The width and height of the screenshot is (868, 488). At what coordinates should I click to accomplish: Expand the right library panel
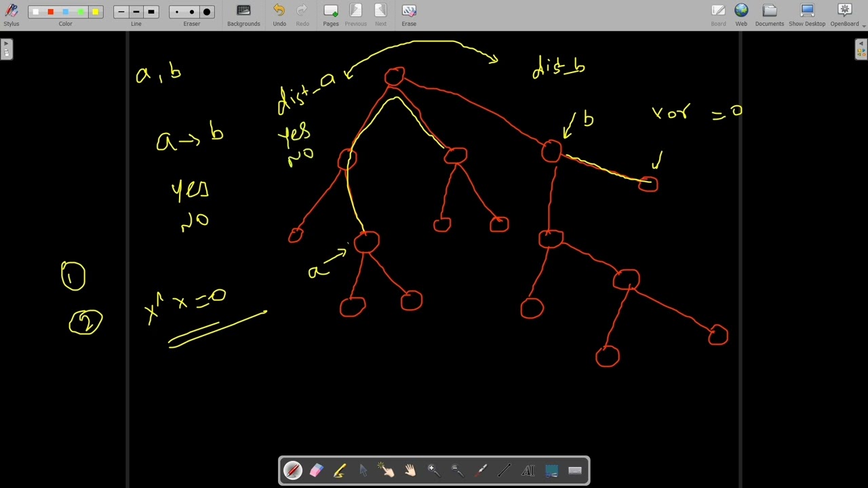[x=861, y=49]
